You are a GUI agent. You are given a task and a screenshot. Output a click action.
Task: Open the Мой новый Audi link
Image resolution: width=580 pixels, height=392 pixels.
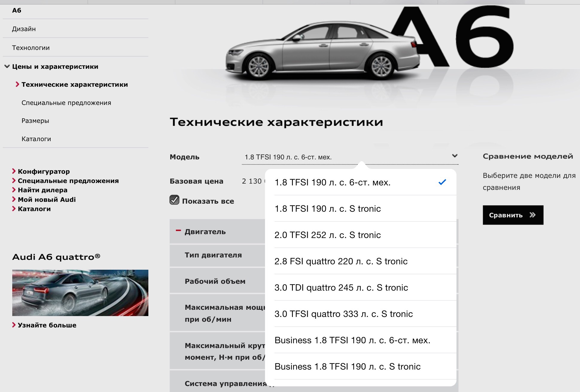point(47,199)
